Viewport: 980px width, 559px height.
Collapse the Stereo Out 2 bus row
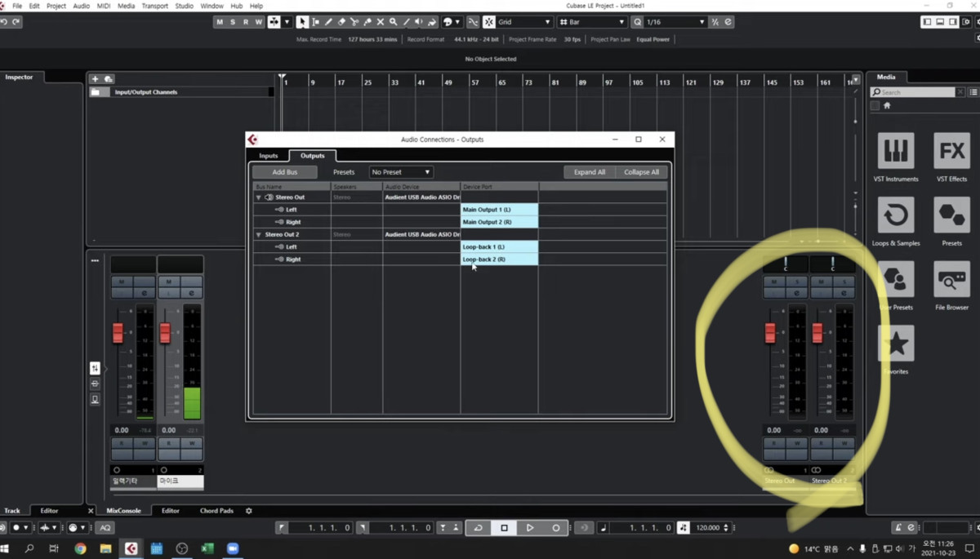(259, 234)
